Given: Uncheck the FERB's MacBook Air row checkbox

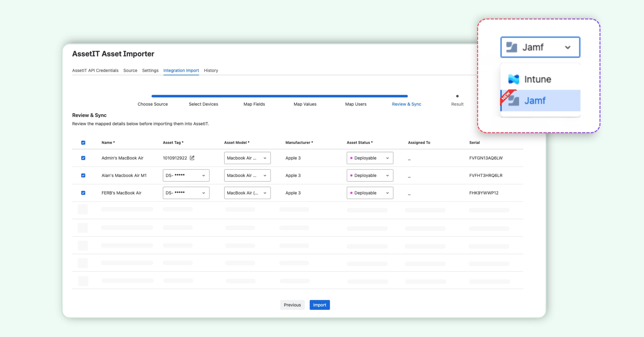Looking at the screenshot, I should (x=83, y=193).
